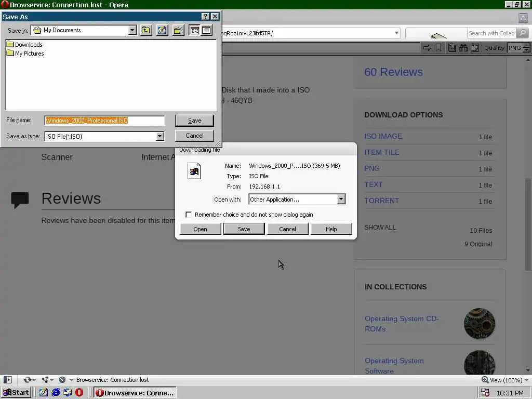This screenshot has width=532, height=399.
Task: Click the Outlook Express quick launch icon
Action: [x=68, y=393]
